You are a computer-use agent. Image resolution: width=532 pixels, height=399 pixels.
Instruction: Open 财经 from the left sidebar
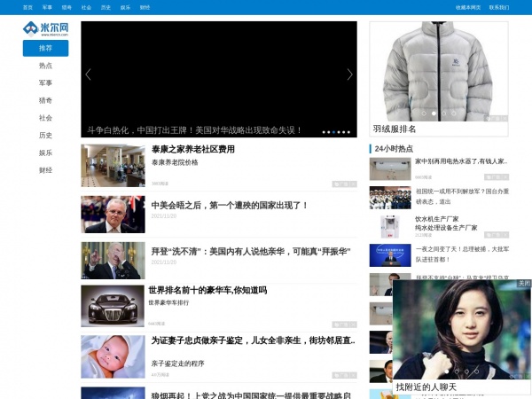45,169
